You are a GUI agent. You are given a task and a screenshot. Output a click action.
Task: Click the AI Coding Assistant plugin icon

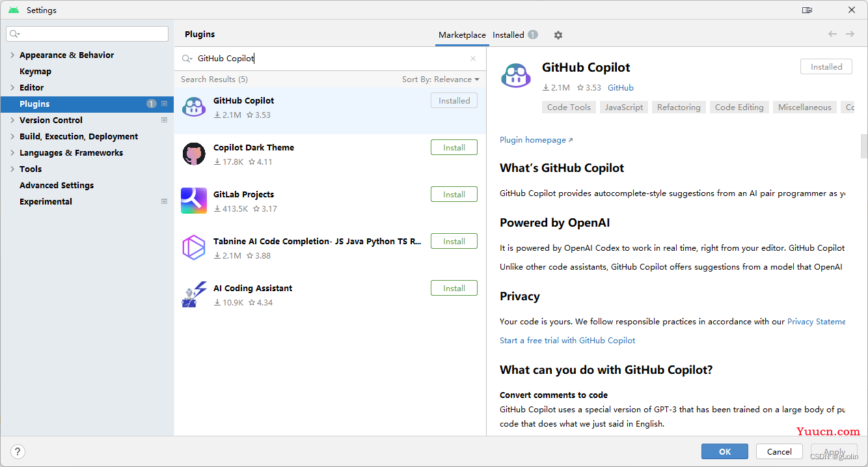194,294
